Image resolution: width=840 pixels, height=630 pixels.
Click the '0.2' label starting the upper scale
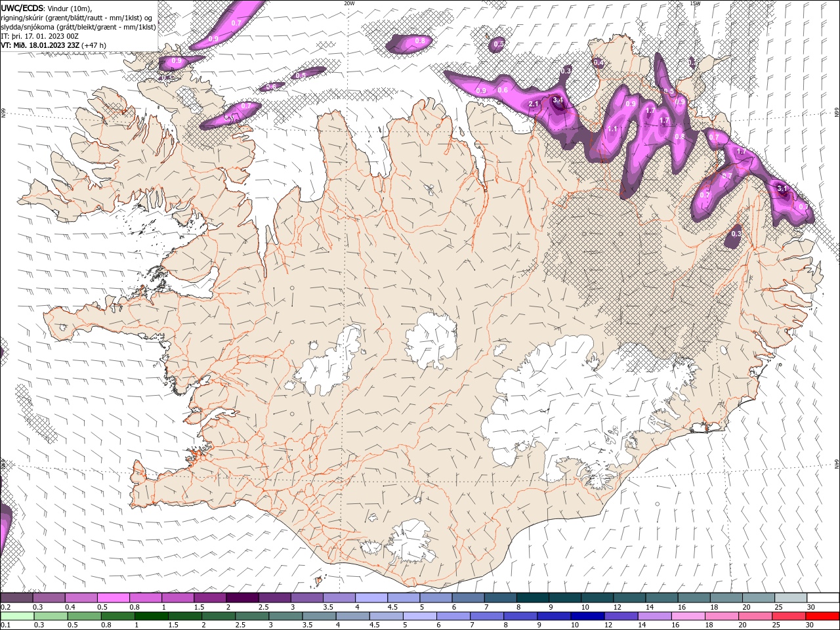(5, 607)
